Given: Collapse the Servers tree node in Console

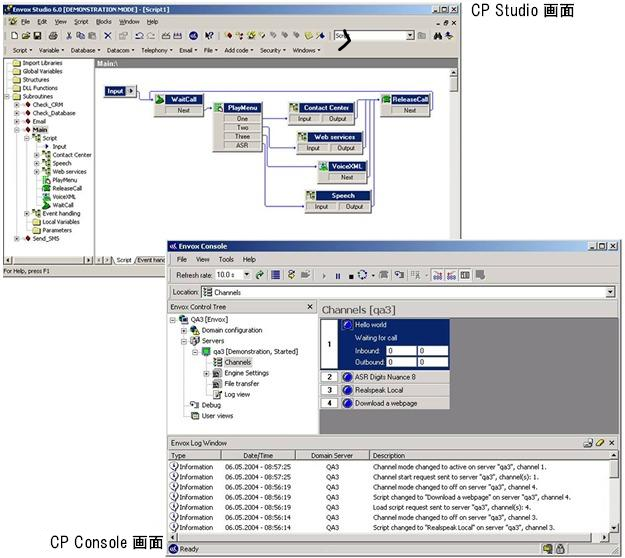Looking at the screenshot, I should click(x=184, y=341).
